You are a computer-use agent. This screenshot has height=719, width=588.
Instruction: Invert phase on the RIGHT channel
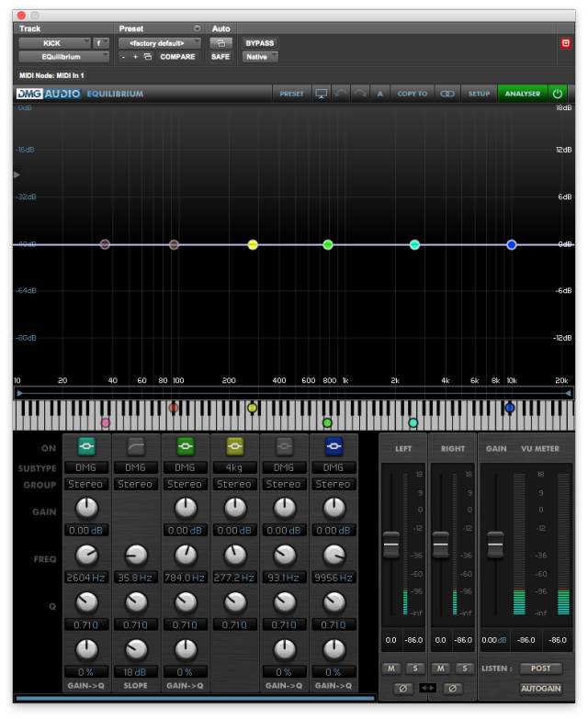pyautogui.click(x=452, y=689)
